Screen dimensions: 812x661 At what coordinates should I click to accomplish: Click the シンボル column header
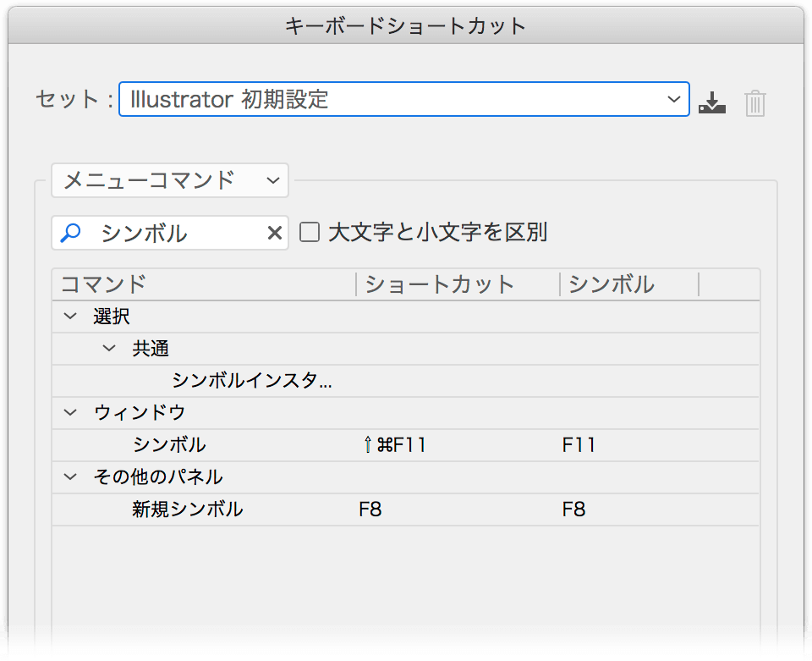coord(629,284)
